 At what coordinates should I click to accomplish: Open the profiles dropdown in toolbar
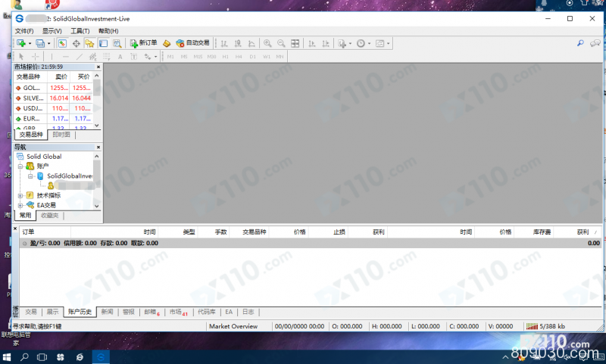pos(48,43)
